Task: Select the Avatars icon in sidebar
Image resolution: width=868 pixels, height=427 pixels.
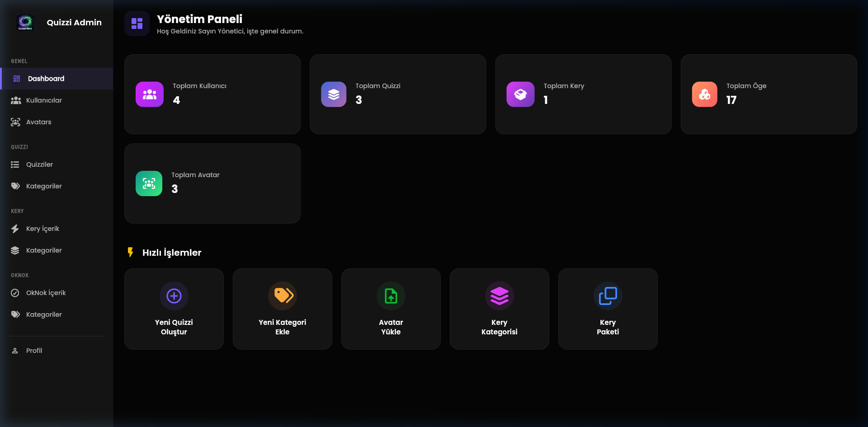Action: point(15,122)
